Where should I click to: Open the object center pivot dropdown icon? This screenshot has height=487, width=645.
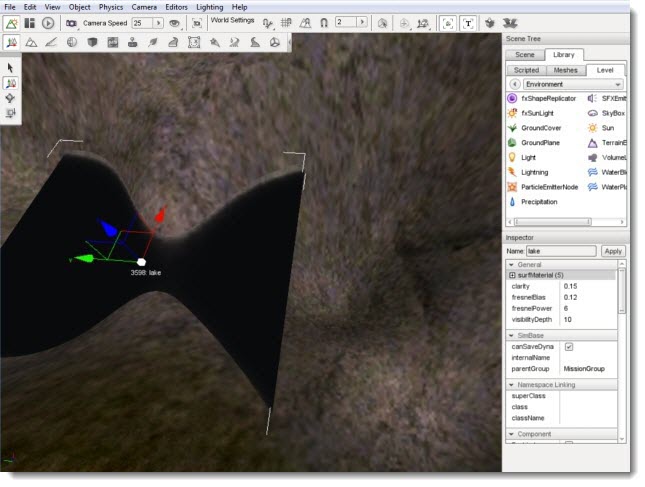point(404,24)
